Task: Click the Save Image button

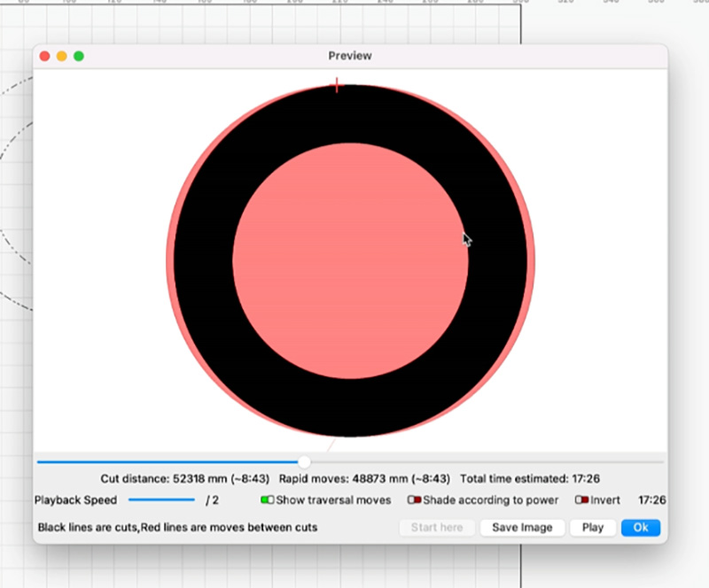Action: (522, 528)
